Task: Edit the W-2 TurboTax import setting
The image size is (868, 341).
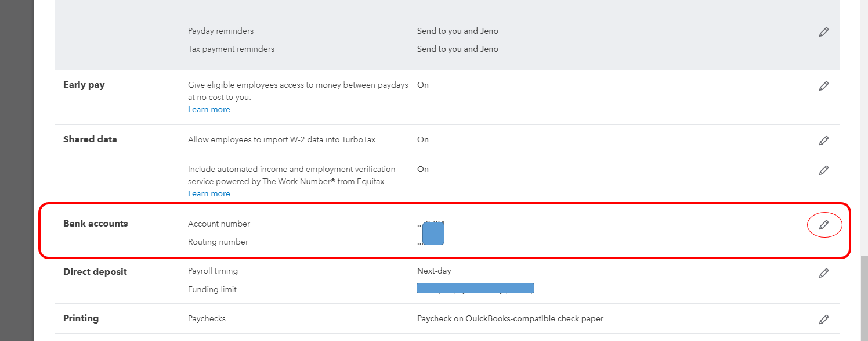Action: 824,140
